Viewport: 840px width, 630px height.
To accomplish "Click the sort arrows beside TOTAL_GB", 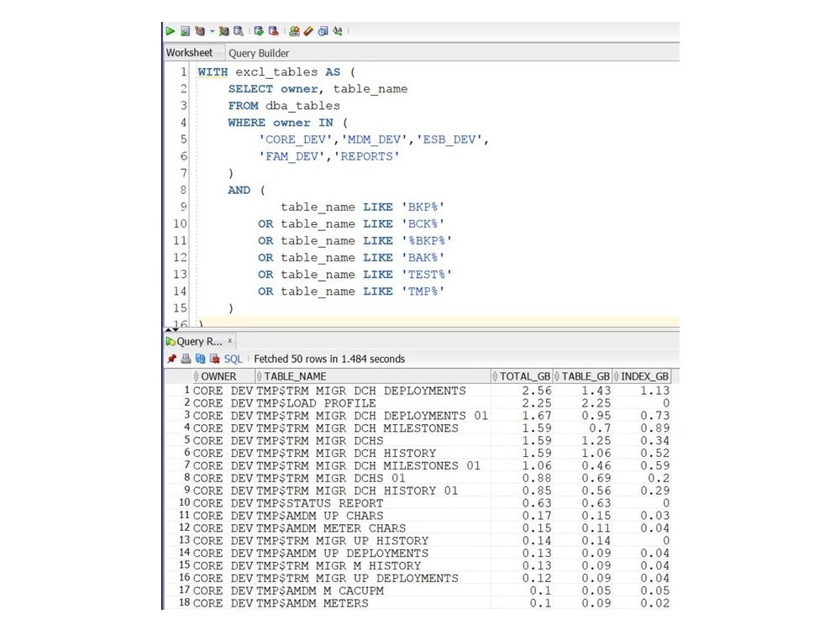I will click(x=495, y=376).
